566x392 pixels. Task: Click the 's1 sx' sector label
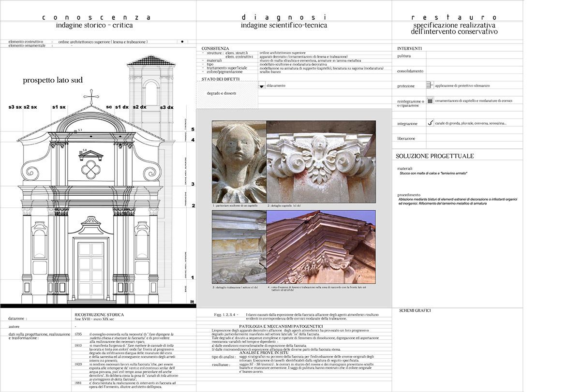(x=59, y=107)
